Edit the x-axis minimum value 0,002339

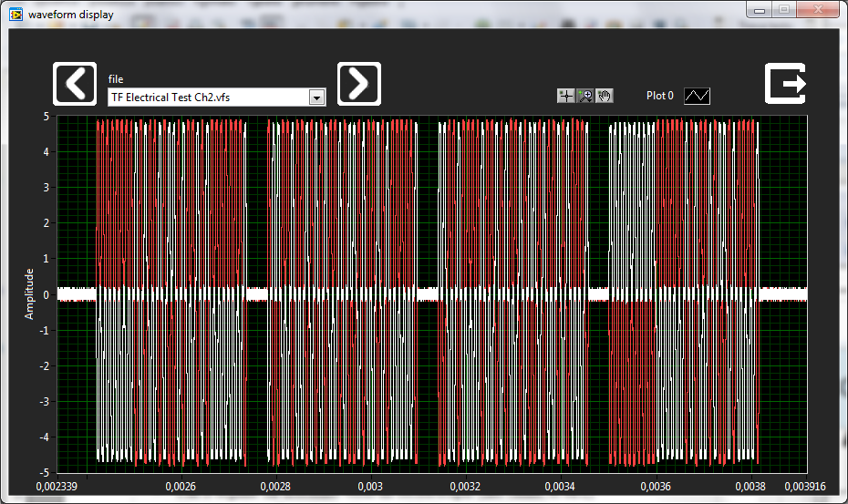tap(57, 486)
